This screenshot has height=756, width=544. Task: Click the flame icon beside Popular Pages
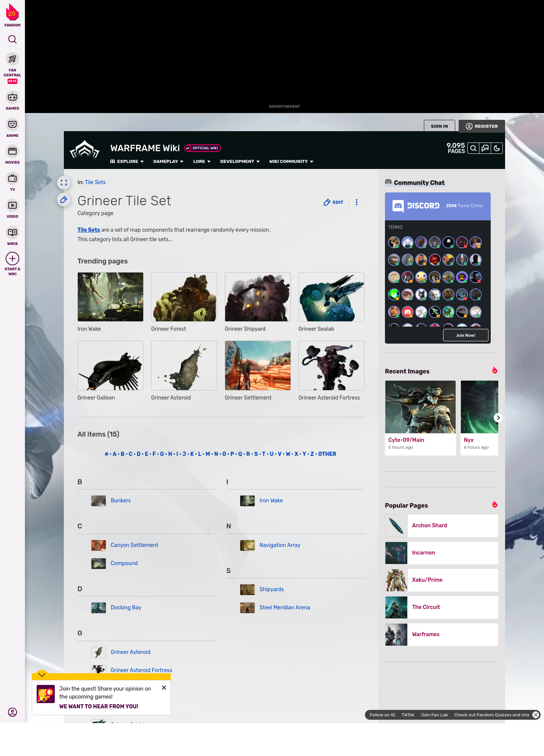pos(495,505)
